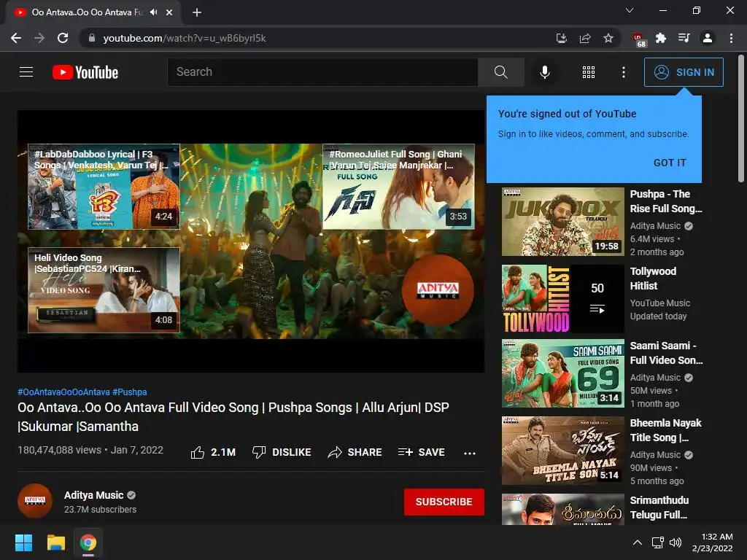
Task: Open the YouTube apps grid icon
Action: (x=589, y=72)
